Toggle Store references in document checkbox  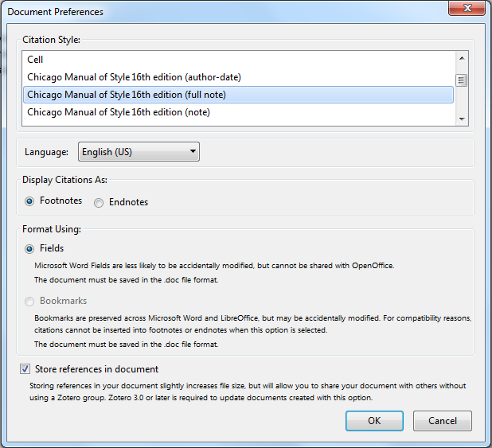25,369
